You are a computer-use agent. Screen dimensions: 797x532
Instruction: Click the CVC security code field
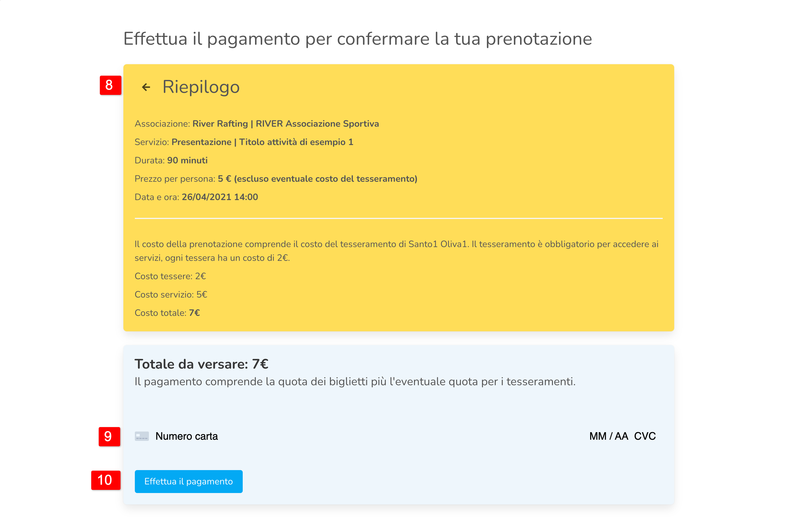(645, 436)
